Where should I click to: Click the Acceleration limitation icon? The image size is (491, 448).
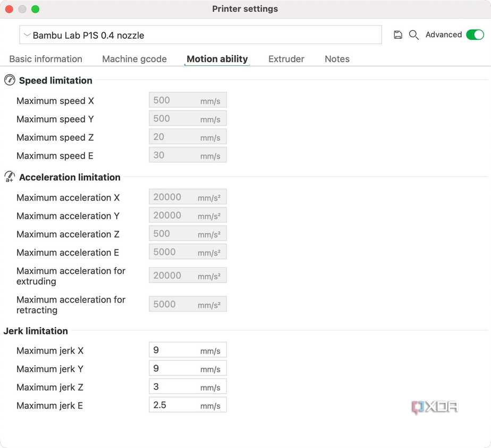point(10,177)
